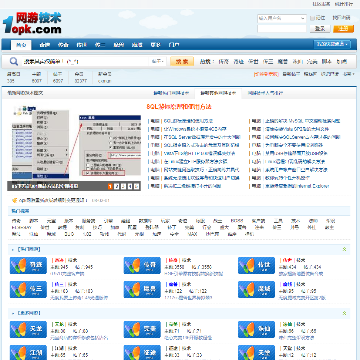Screen dimensions: 360x360
Task: Open the 魔兽 forum icon
Action: point(142,289)
